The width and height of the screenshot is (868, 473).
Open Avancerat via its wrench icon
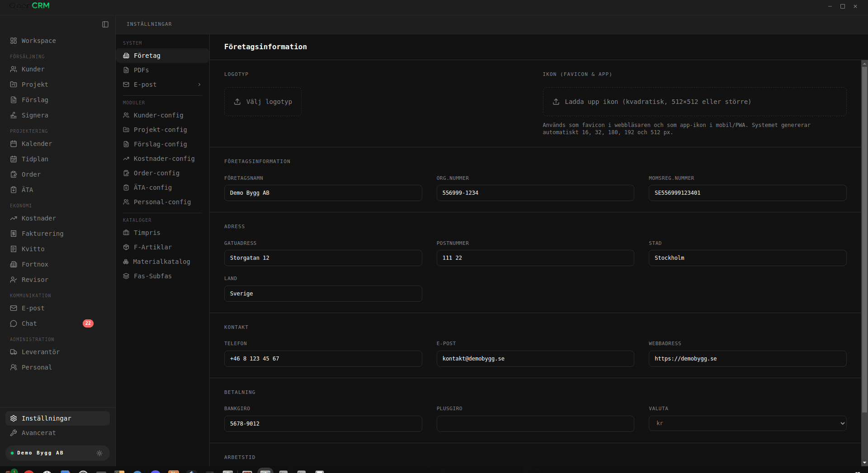click(x=14, y=433)
